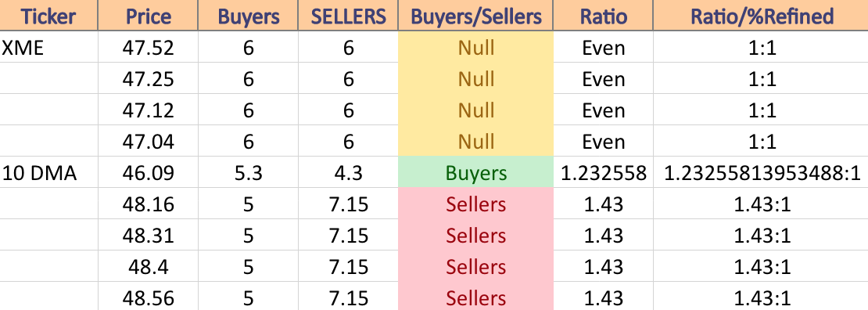This screenshot has height=310, width=868.
Task: Select the Ticker column header
Action: [48, 16]
